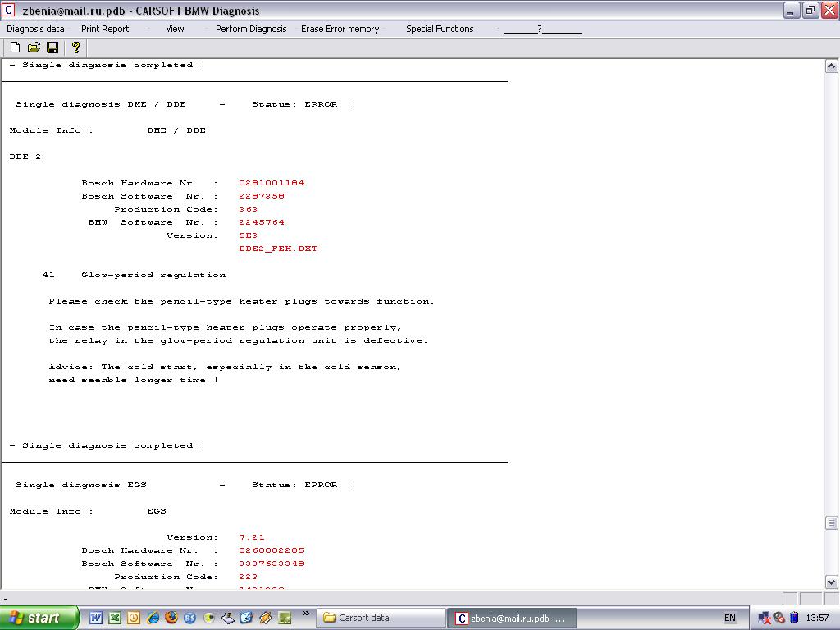Click the EN language indicator
Screen dimensions: 840x630
729,618
